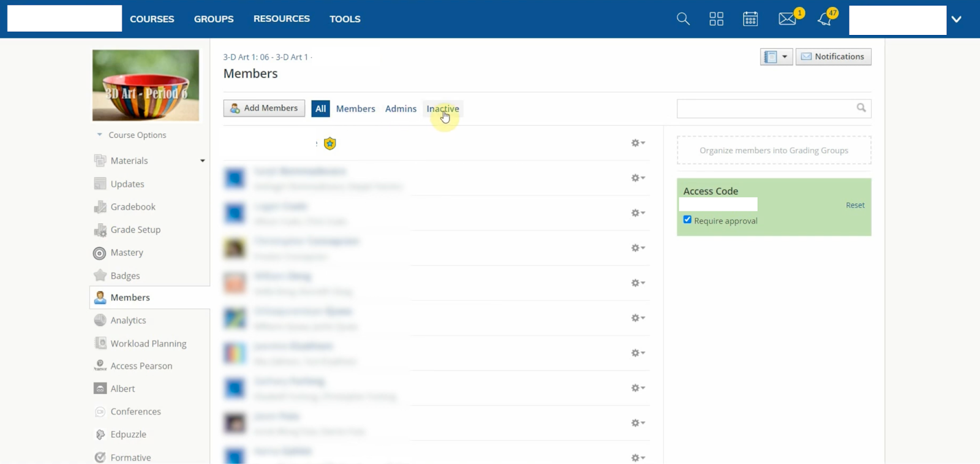Viewport: 980px width, 464px height.
Task: Open the GROUPS menu
Action: coord(214,19)
